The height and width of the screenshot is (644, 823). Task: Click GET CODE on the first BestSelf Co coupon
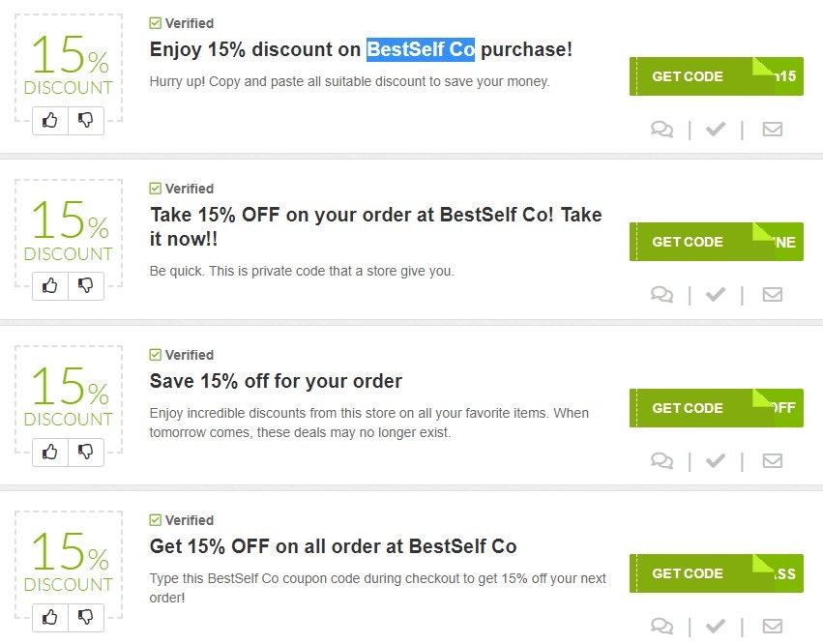[x=690, y=75]
